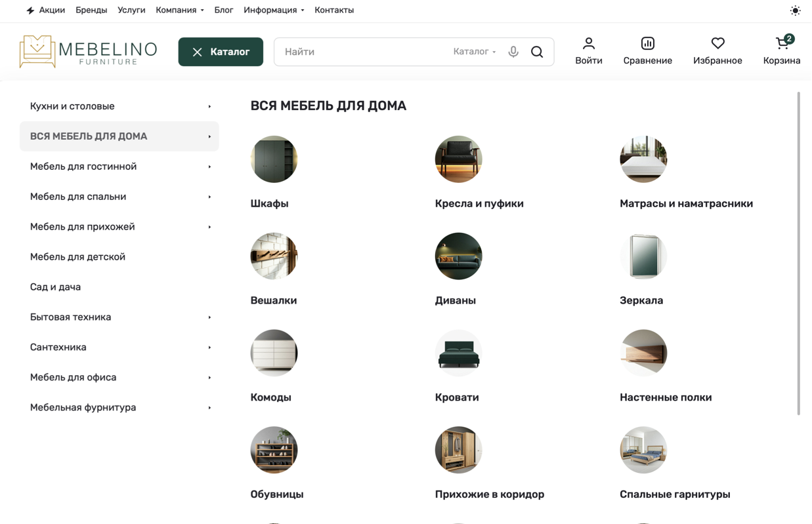Expand the Мебель для прихожей arrow

(x=209, y=227)
